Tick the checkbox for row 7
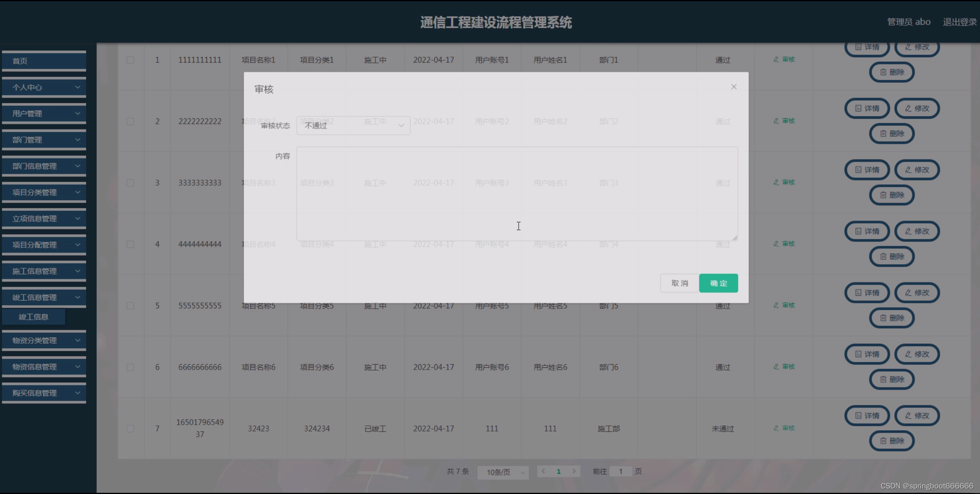Viewport: 980px width, 494px height. coord(130,428)
